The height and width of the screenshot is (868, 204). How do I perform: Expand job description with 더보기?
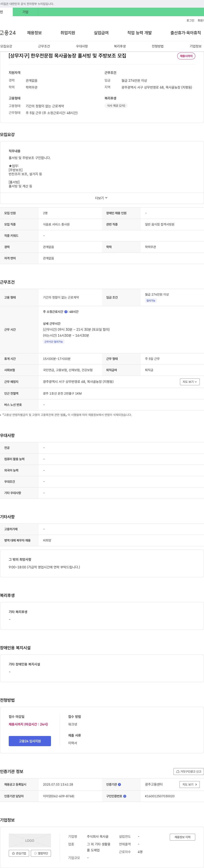pos(102,198)
